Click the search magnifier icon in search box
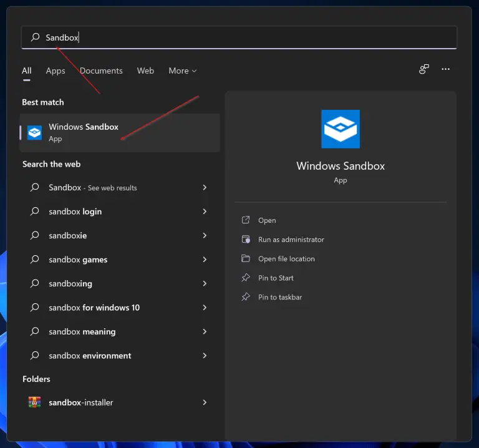This screenshot has height=448, width=479. click(35, 37)
